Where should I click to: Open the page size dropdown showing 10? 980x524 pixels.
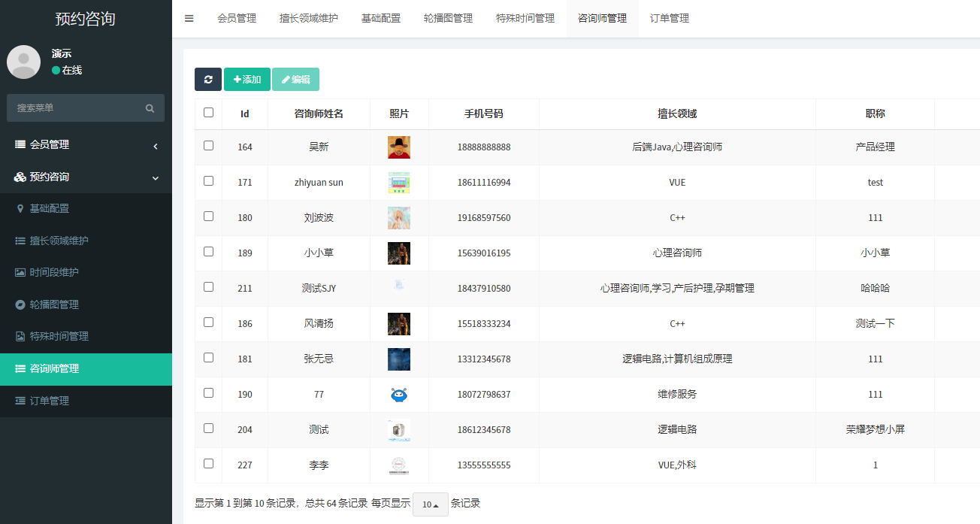tap(431, 504)
